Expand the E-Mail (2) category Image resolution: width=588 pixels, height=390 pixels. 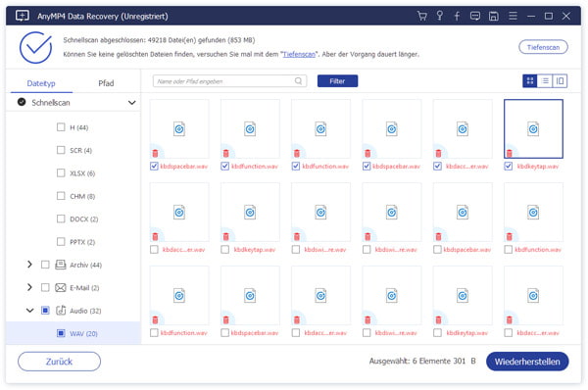coord(29,287)
